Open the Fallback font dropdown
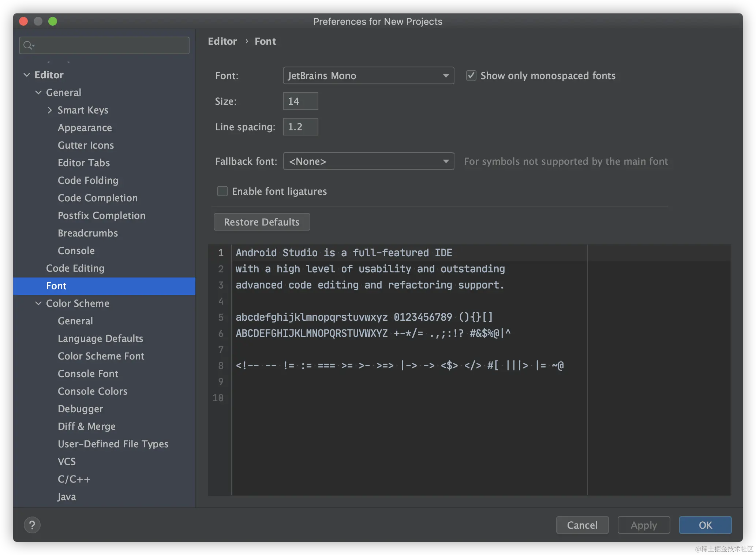The height and width of the screenshot is (555, 756). [368, 161]
